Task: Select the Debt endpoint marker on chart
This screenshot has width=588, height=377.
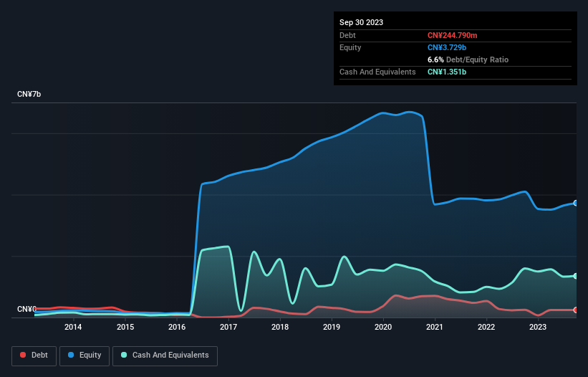Action: pos(576,310)
